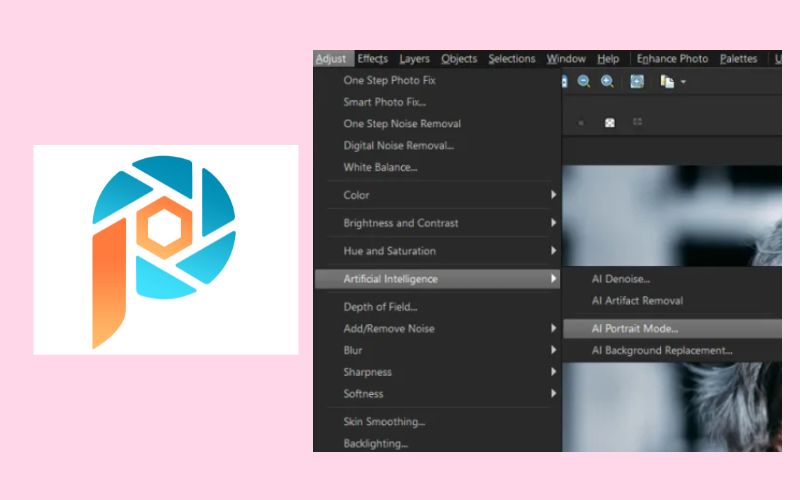Screen dimensions: 800x500
Task: Open the dropdown arrow beside the paste icon
Action: pyautogui.click(x=683, y=82)
